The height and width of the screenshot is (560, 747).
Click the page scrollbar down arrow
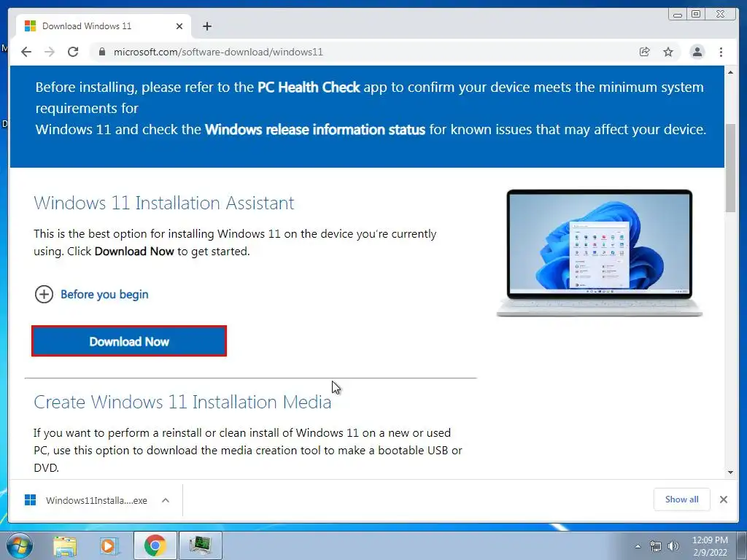(x=730, y=472)
